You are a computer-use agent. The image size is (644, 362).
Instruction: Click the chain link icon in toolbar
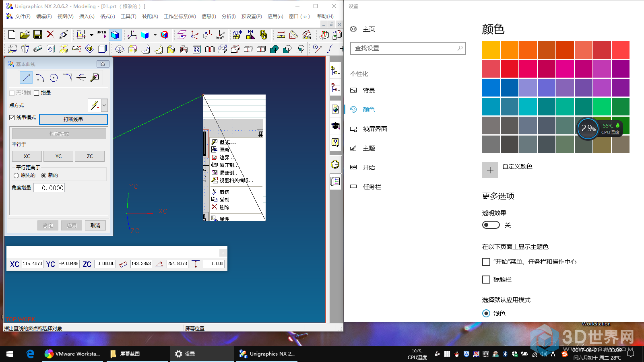point(263,35)
